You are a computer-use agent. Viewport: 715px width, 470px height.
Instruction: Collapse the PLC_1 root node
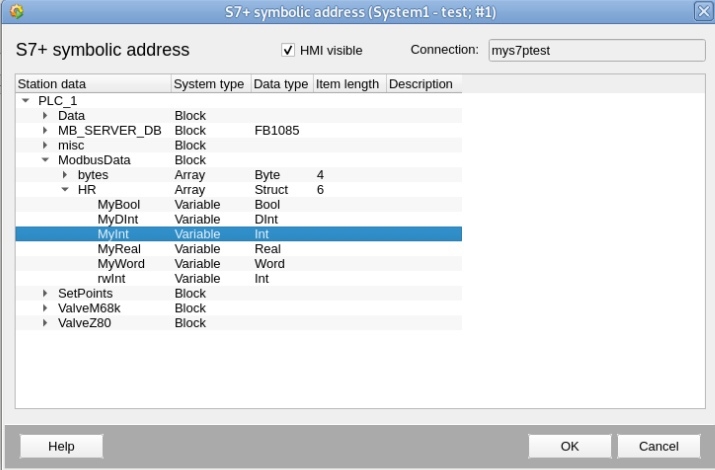tap(26, 100)
